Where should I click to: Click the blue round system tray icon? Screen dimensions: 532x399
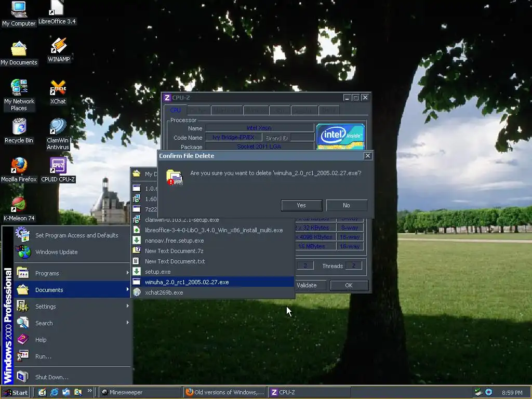[488, 392]
